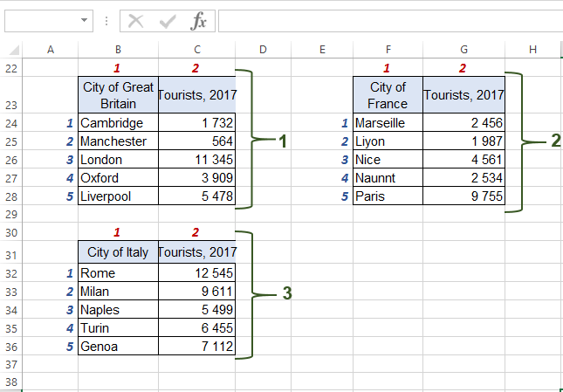Click the Marseille cell
563x392 pixels.
pyautogui.click(x=388, y=123)
